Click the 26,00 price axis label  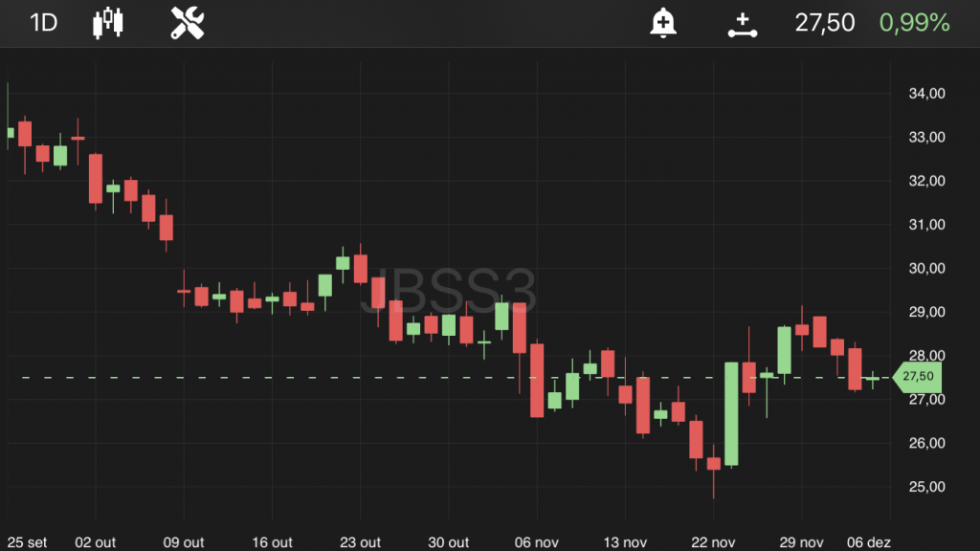pyautogui.click(x=926, y=444)
